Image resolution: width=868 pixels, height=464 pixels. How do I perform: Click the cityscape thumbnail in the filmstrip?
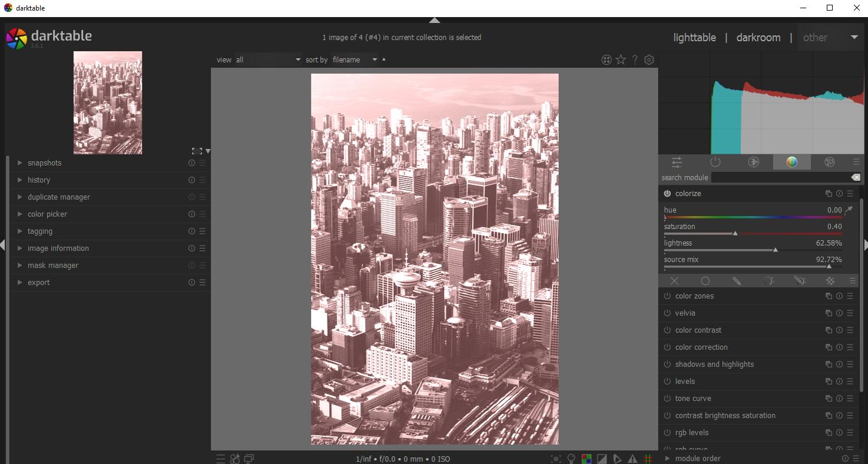108,102
